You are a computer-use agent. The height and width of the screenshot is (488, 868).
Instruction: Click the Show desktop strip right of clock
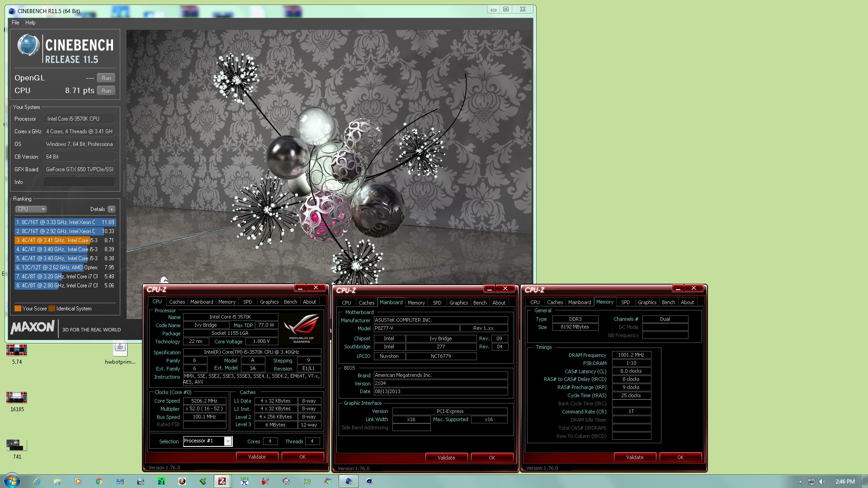point(865,481)
